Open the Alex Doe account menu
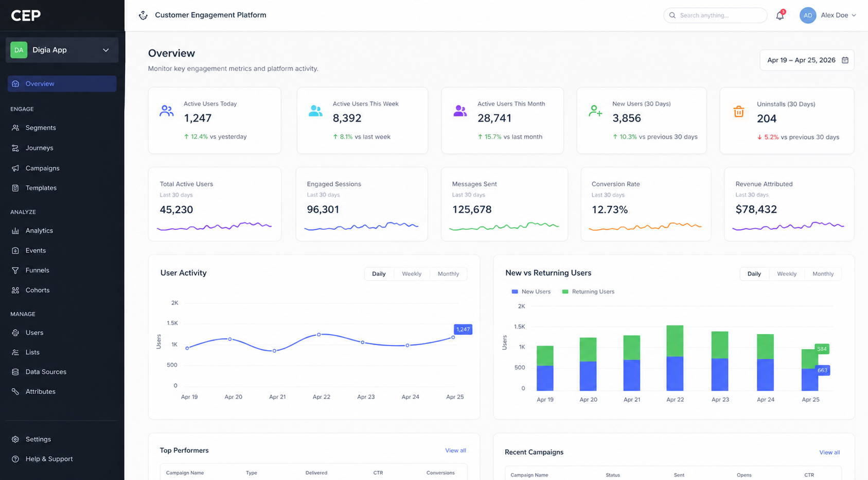Viewport: 868px width, 480px height. (x=828, y=15)
